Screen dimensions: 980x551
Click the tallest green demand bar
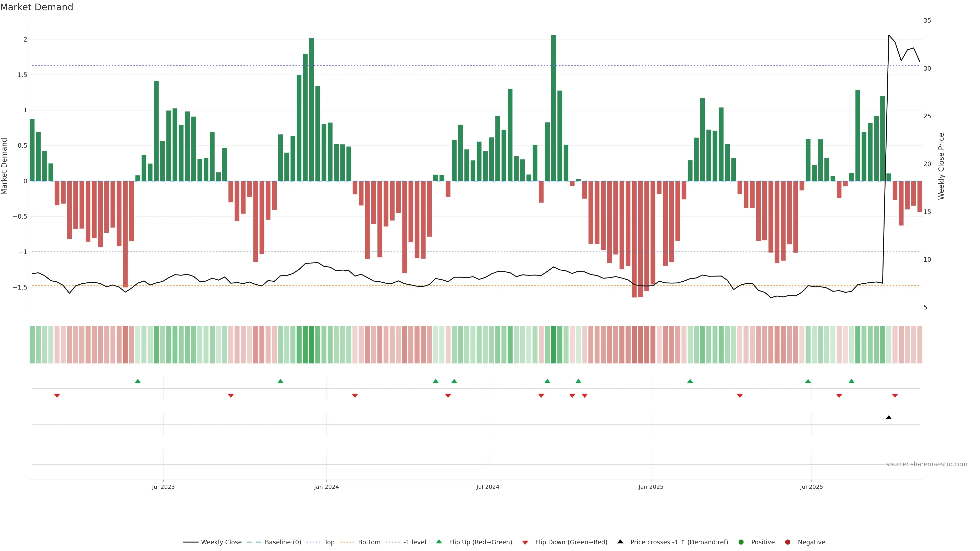tap(553, 108)
